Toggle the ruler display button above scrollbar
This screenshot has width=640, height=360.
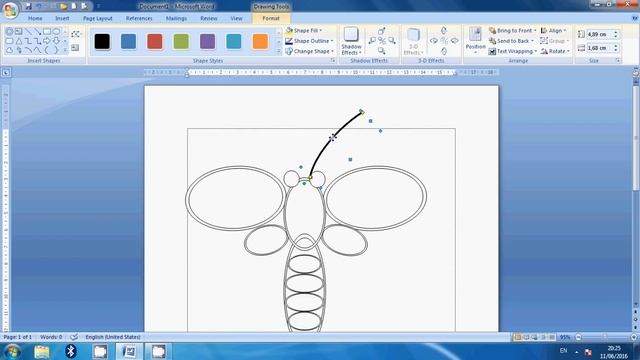point(636,73)
